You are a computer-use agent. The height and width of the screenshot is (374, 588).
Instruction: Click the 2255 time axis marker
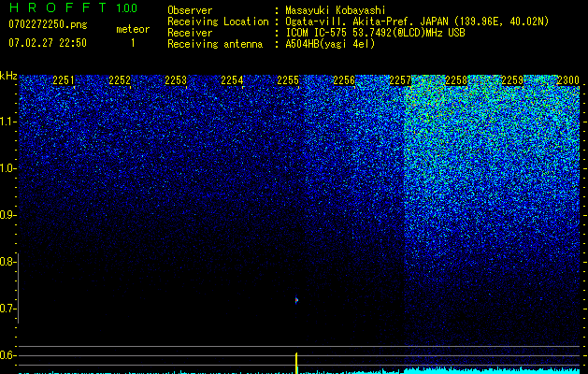click(x=288, y=80)
